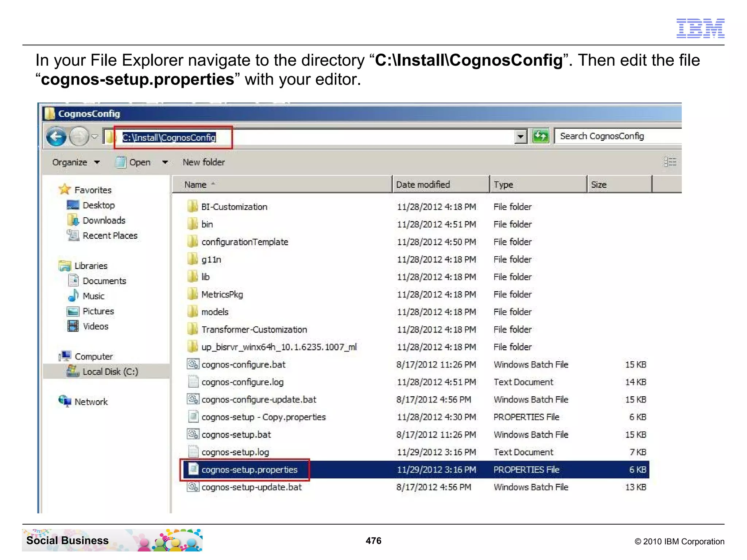Select the lib folder
Viewport: 747px width, 560px height.
tap(205, 277)
